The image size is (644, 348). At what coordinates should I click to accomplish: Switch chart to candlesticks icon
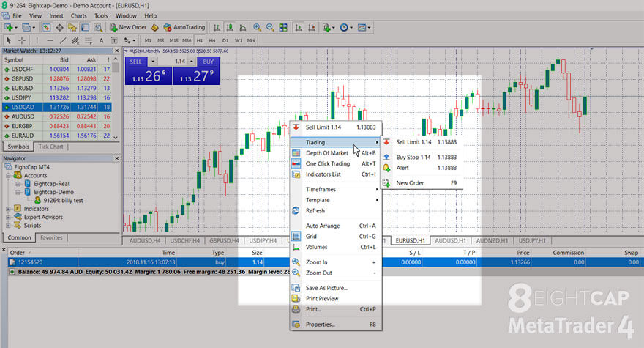pos(230,28)
